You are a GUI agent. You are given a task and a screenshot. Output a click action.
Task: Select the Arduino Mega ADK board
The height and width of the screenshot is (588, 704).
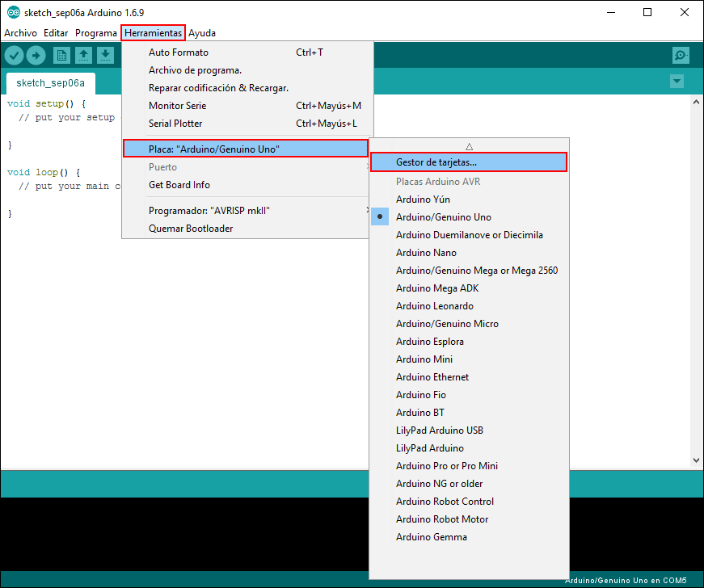coord(470,288)
